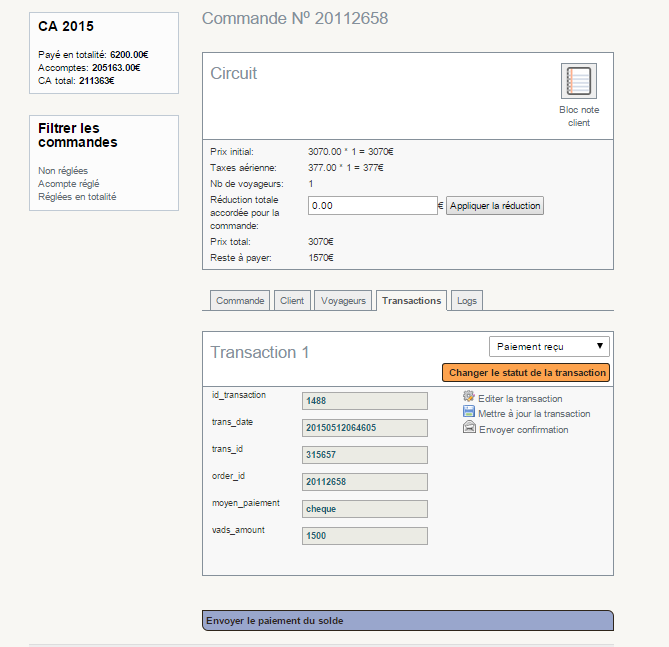This screenshot has height=647, width=669.
Task: Click Changer le statut de la transaction
Action: tap(527, 372)
